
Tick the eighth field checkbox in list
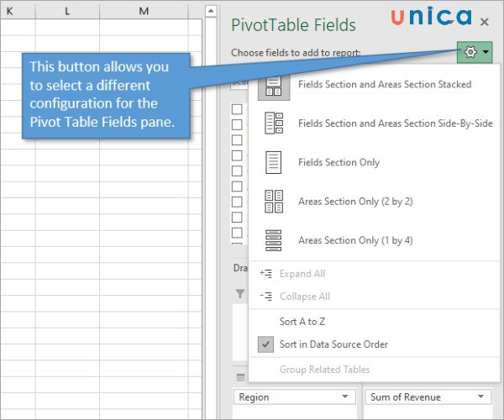coord(237,217)
